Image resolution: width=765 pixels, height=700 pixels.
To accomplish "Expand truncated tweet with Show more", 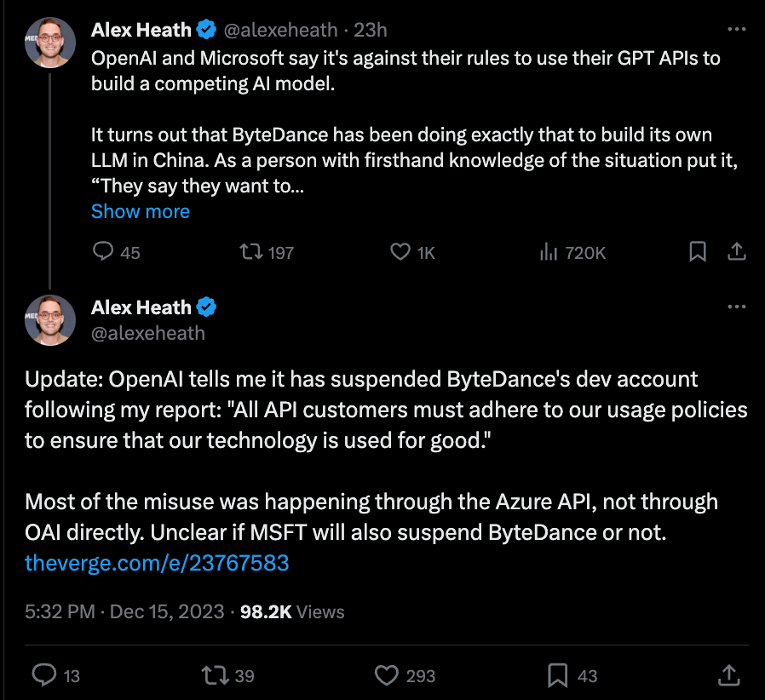I will tap(141, 211).
